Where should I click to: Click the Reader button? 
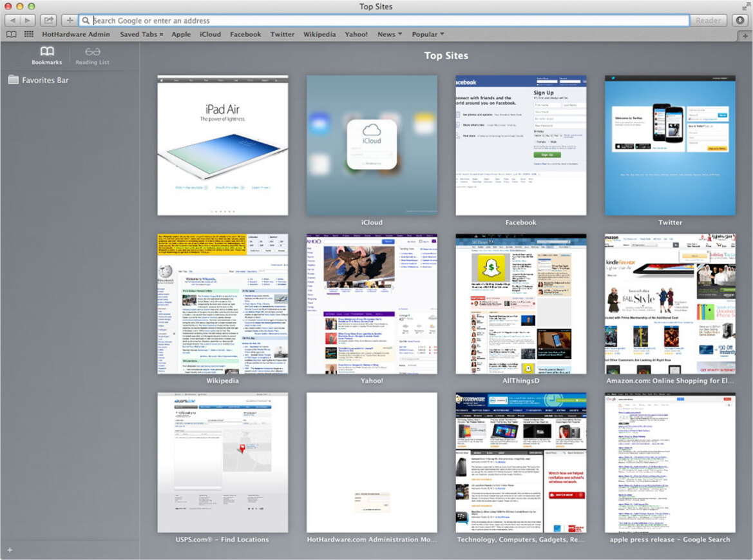coord(708,20)
